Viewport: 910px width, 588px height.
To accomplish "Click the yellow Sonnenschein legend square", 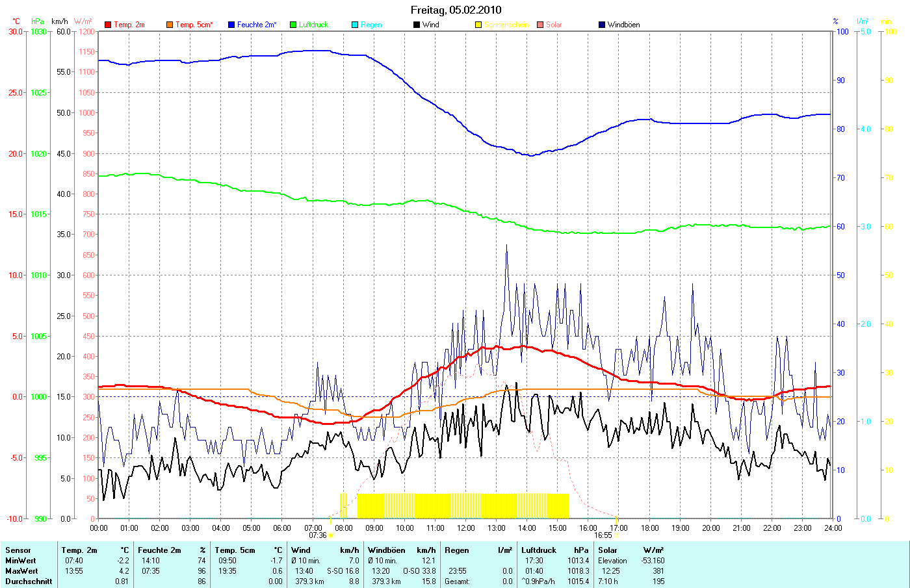I will click(x=478, y=25).
